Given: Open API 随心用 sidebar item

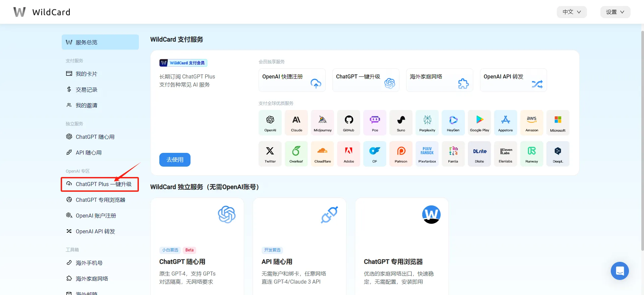Looking at the screenshot, I should pyautogui.click(x=100, y=153).
